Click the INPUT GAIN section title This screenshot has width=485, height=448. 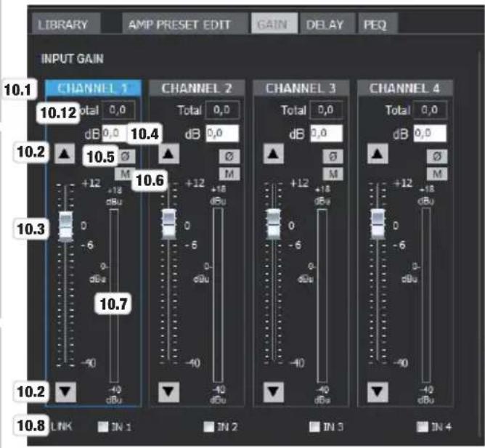pos(73,59)
